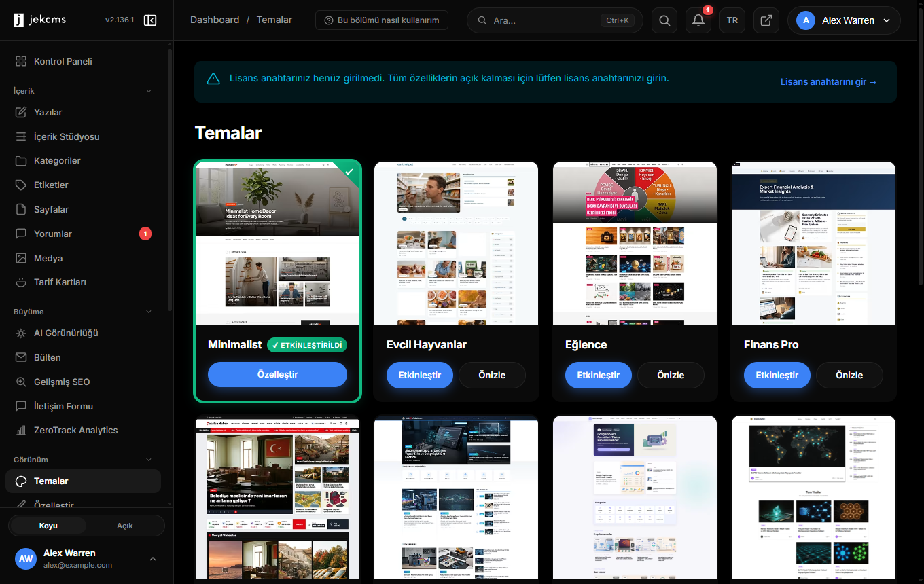The width and height of the screenshot is (924, 584).
Task: Click the jekcms logo
Action: (39, 20)
